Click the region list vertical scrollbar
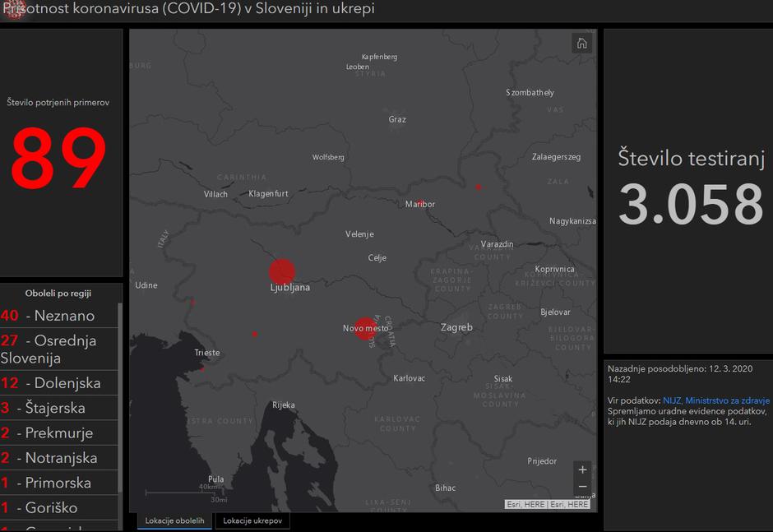This screenshot has width=773, height=532. tap(120, 395)
